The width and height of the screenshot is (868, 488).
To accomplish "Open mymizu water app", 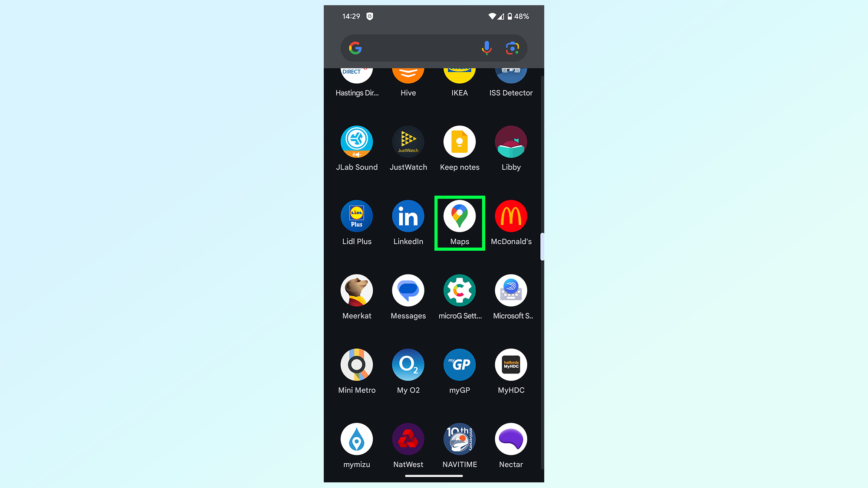I will [356, 439].
